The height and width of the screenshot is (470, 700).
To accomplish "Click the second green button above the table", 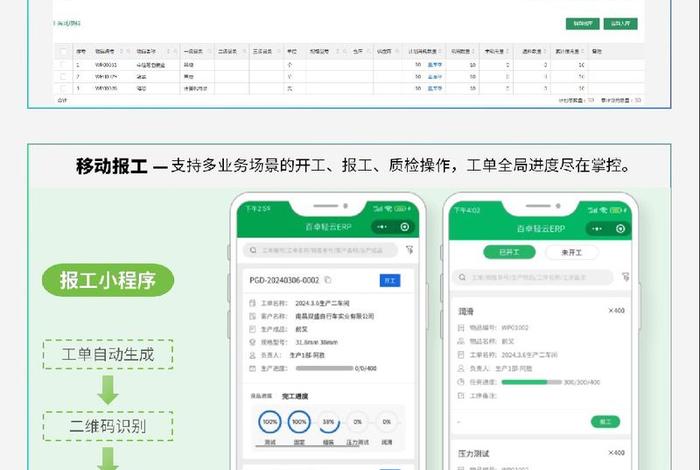I will (621, 24).
